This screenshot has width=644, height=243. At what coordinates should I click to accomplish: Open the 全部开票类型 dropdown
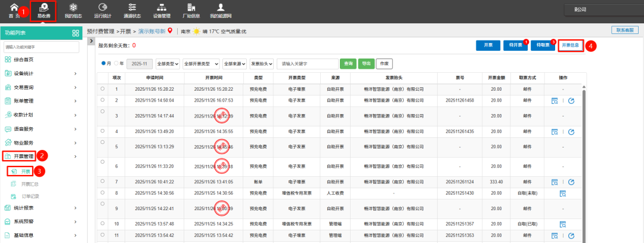coord(202,64)
